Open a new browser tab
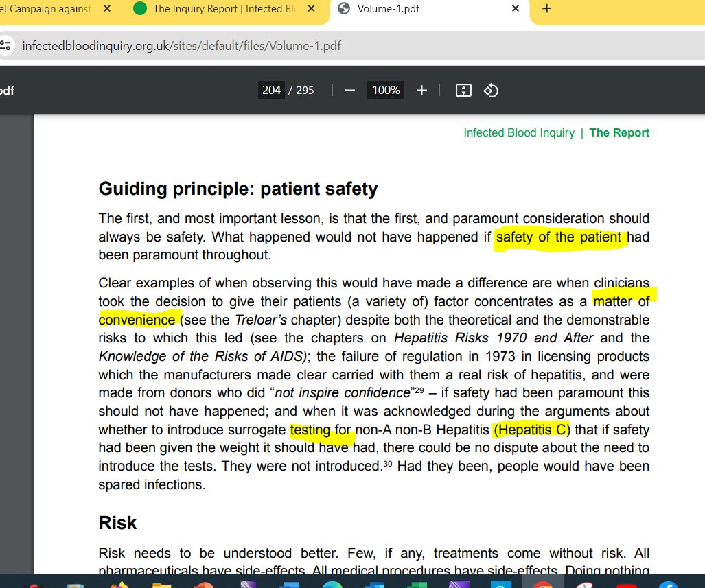 tap(546, 8)
